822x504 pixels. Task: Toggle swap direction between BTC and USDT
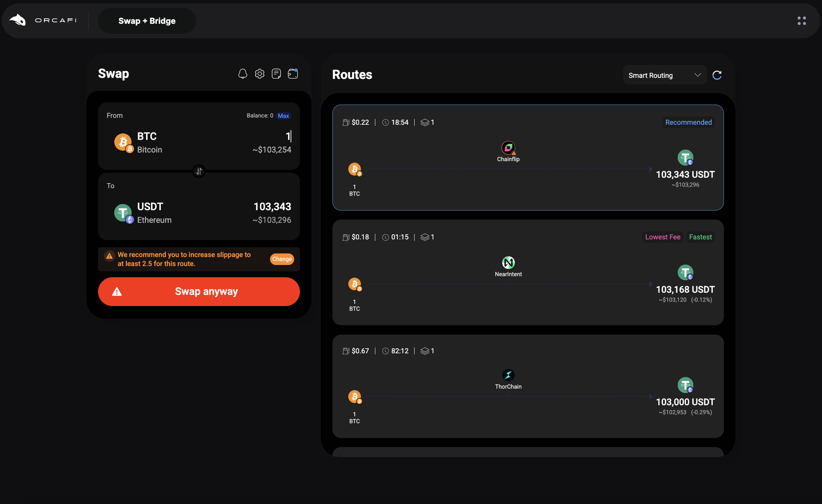pos(199,171)
